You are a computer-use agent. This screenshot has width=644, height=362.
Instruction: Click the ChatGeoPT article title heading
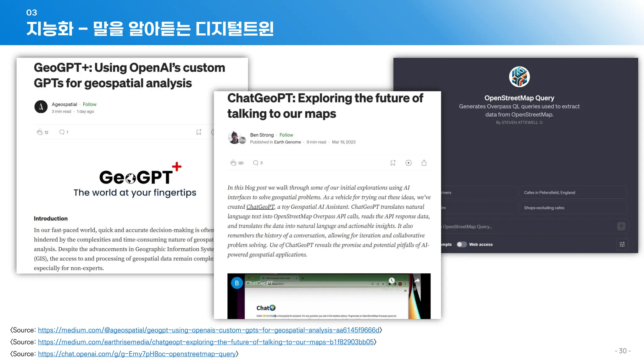[325, 106]
